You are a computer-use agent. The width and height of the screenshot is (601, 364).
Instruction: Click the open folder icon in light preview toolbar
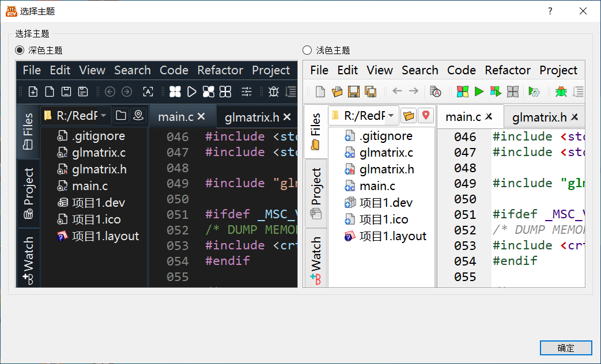tap(337, 92)
